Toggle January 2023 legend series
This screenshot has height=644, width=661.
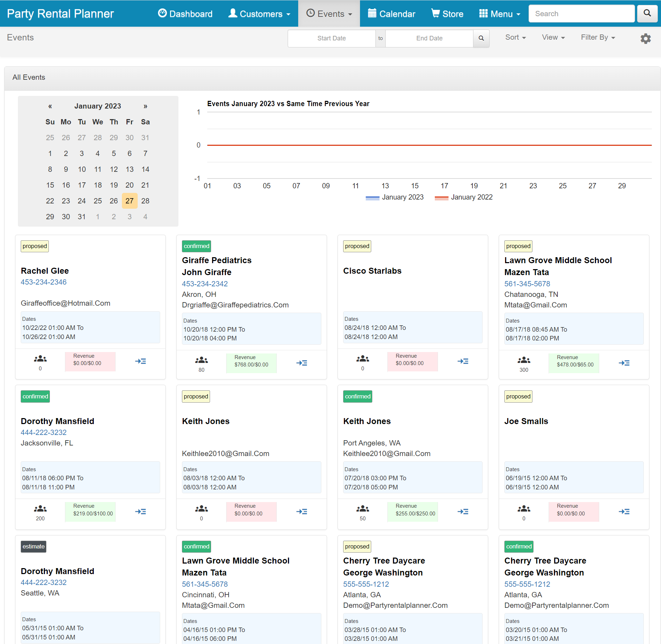pyautogui.click(x=395, y=197)
